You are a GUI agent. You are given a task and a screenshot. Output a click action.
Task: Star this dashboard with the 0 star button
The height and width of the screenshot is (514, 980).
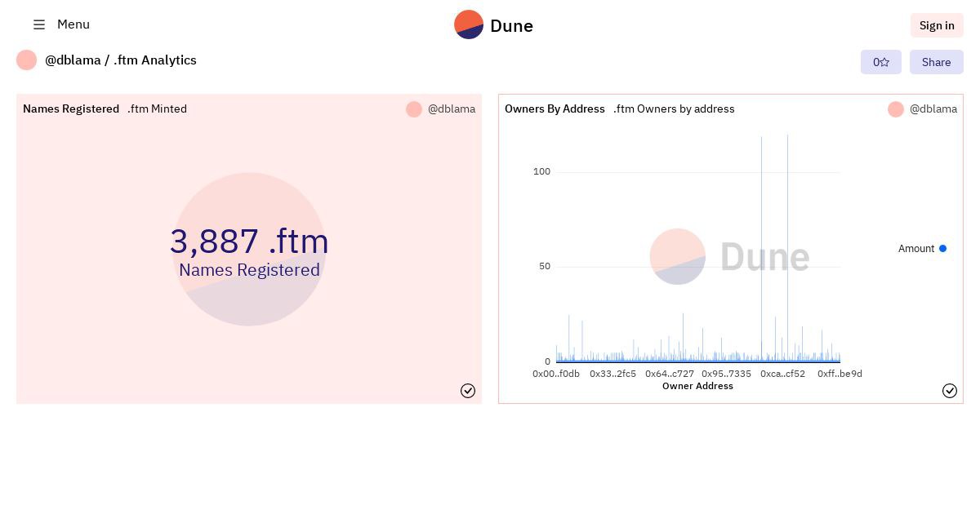click(881, 62)
